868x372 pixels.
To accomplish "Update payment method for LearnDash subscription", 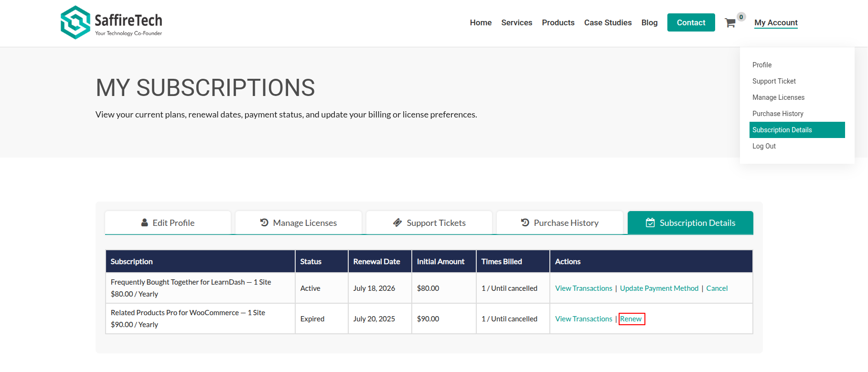I will click(659, 288).
